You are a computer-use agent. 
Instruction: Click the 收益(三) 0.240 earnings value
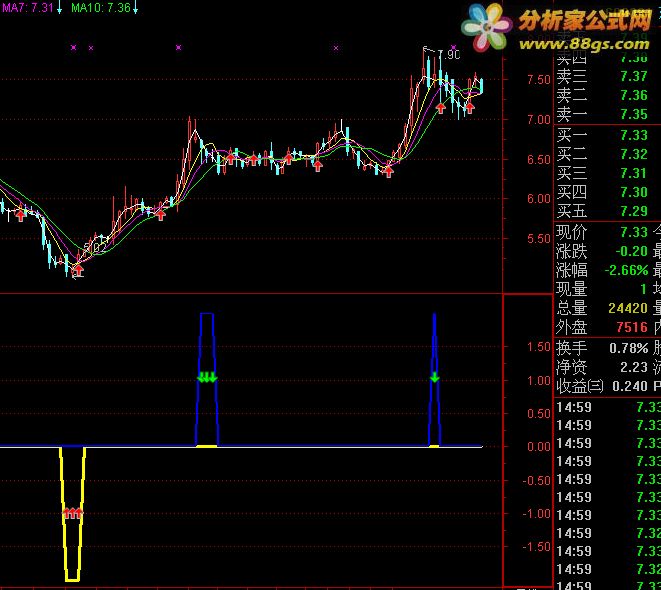pos(630,386)
